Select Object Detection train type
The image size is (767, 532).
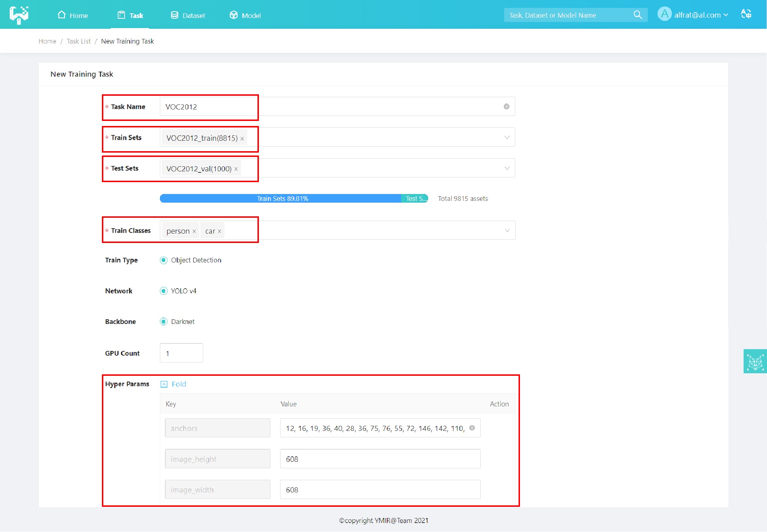point(164,260)
